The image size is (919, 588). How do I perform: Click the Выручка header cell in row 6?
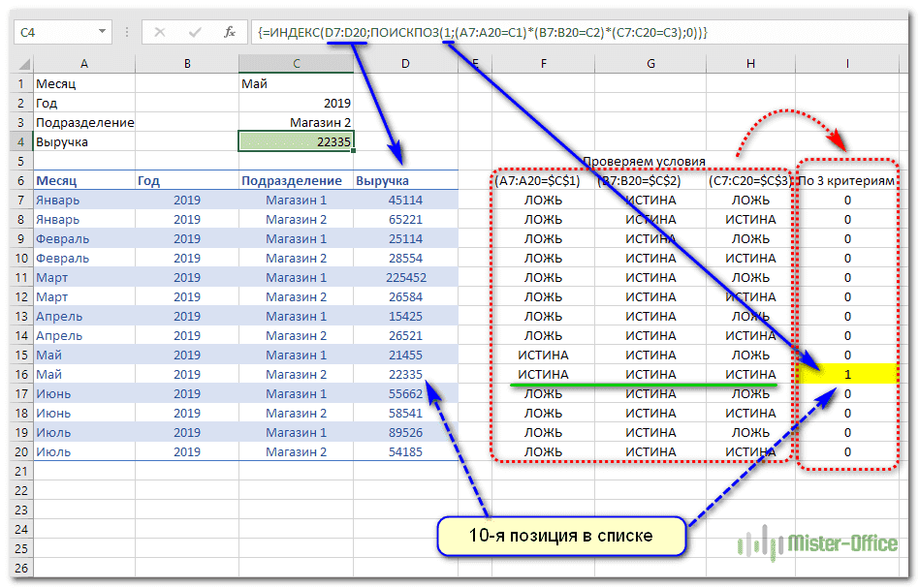coord(405,180)
